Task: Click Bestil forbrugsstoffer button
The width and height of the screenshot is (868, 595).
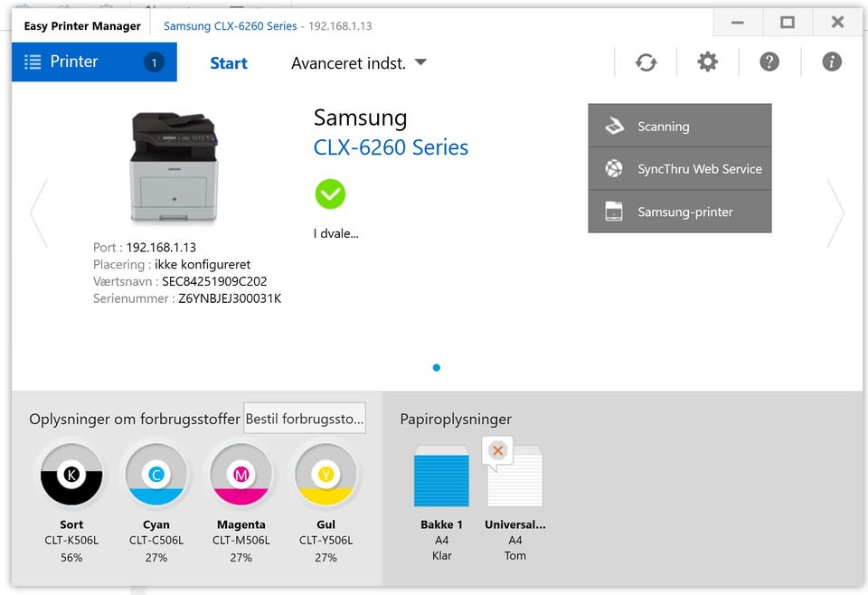Action: 305,419
